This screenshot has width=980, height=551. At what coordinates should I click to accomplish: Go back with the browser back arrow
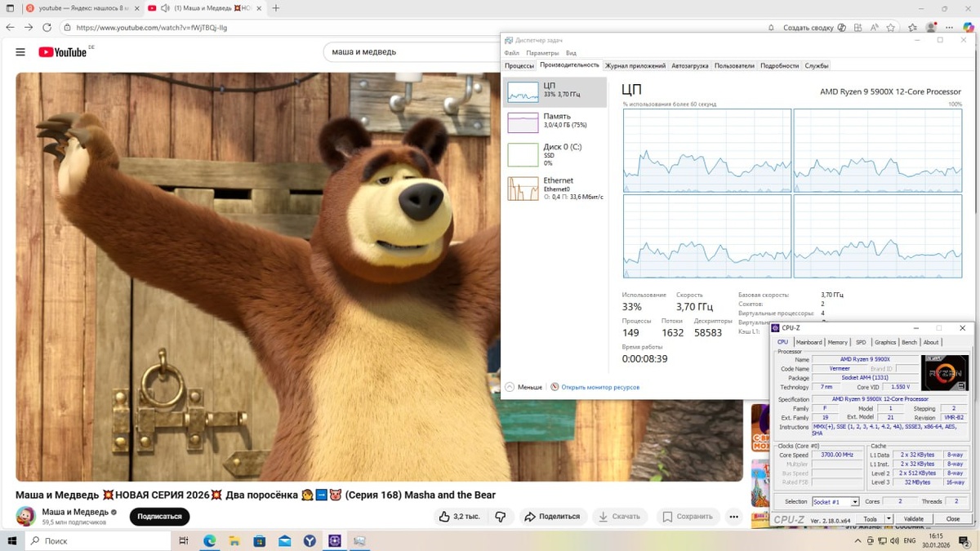[10, 27]
